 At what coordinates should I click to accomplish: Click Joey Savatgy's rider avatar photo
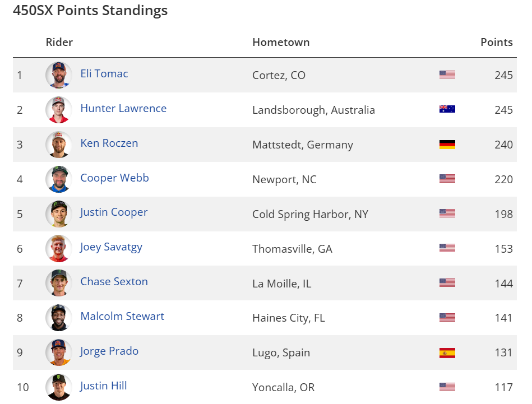59,248
